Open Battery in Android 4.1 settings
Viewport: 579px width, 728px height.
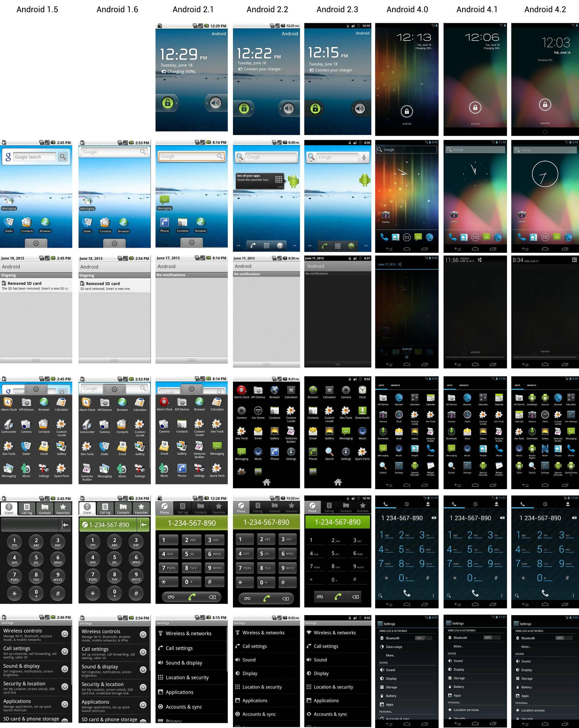pos(475,687)
